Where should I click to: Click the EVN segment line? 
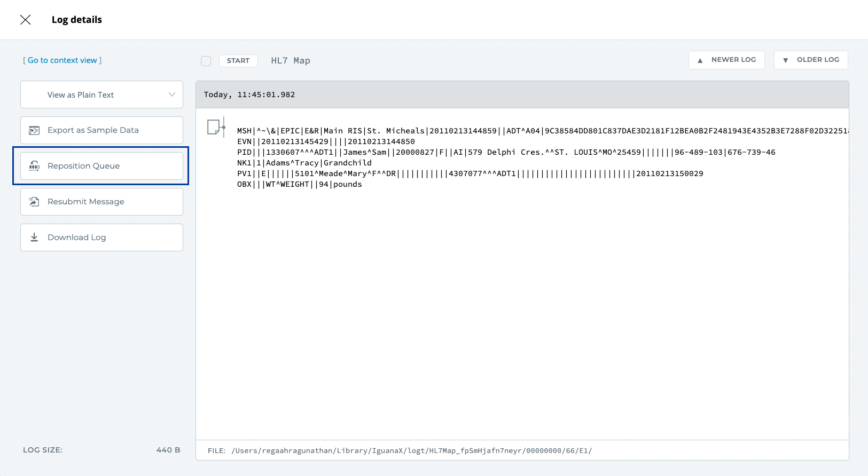(x=326, y=141)
